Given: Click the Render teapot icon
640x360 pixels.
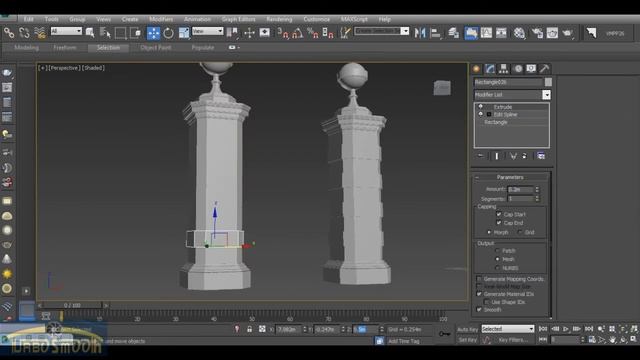Looking at the screenshot, I should point(568,33).
